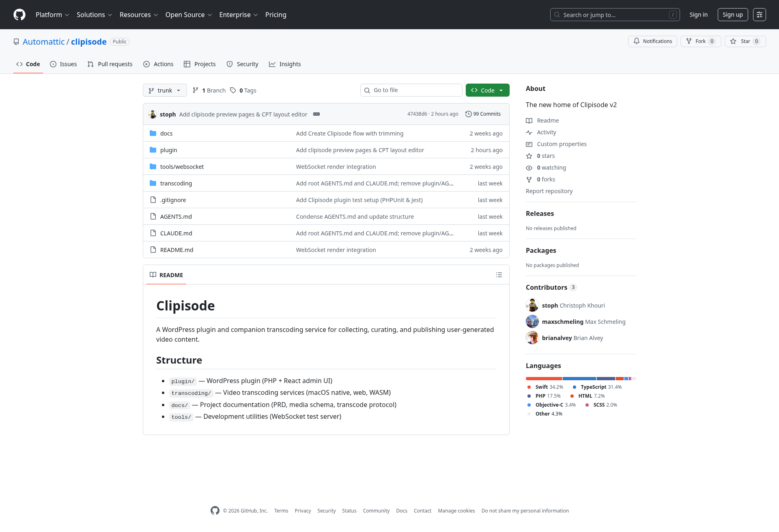Open the Issues tab

coord(63,64)
